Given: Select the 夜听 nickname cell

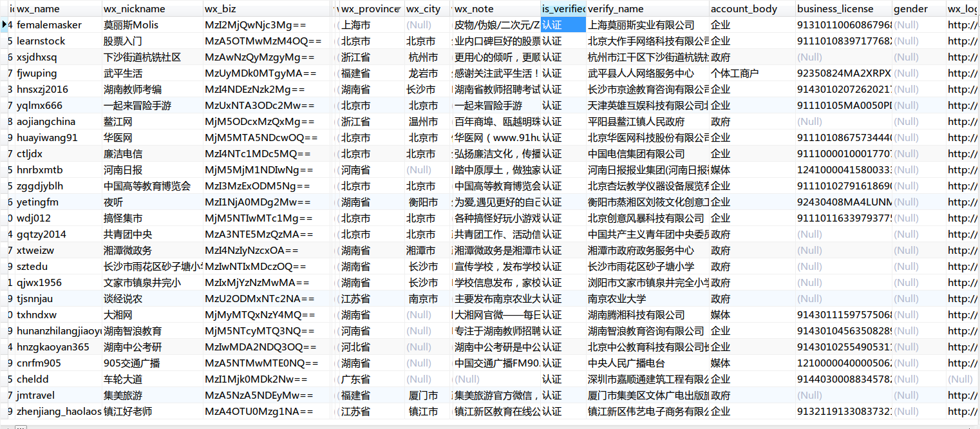Looking at the screenshot, I should click(x=152, y=202).
